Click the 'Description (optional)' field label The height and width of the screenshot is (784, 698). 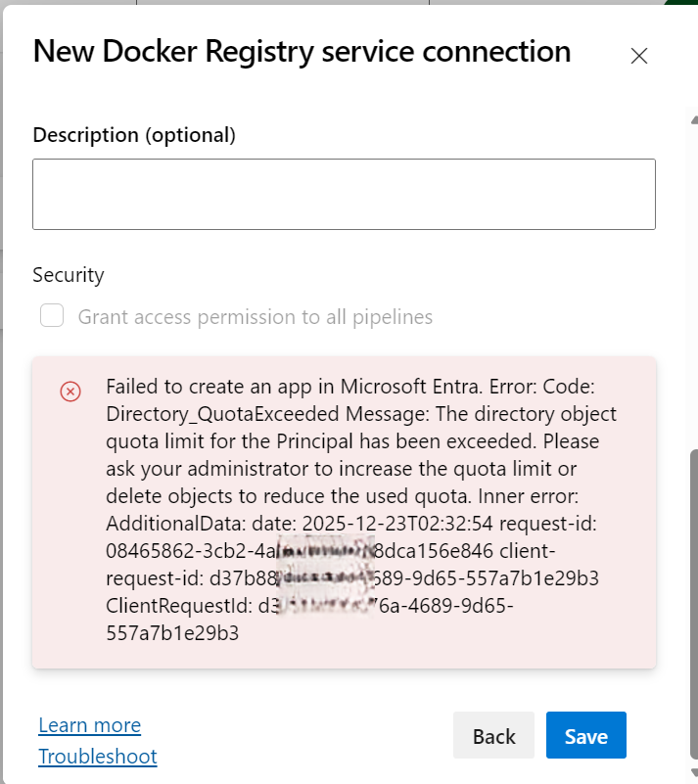click(x=134, y=134)
